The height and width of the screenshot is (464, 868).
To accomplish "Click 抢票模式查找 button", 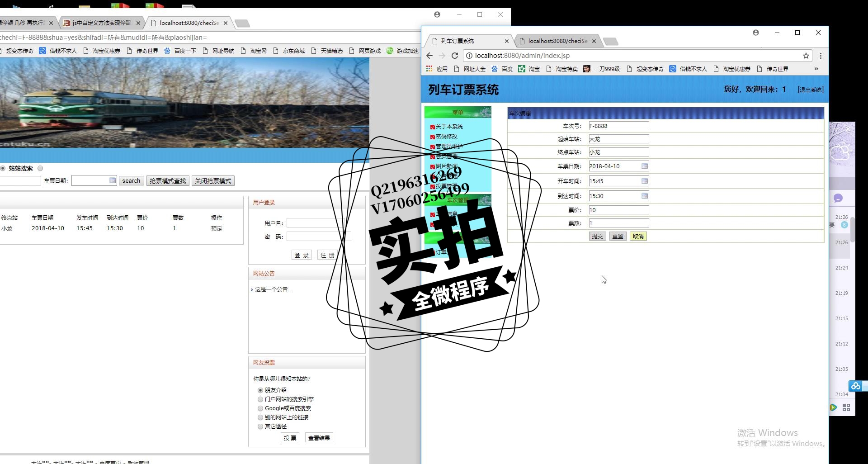I will pos(168,180).
